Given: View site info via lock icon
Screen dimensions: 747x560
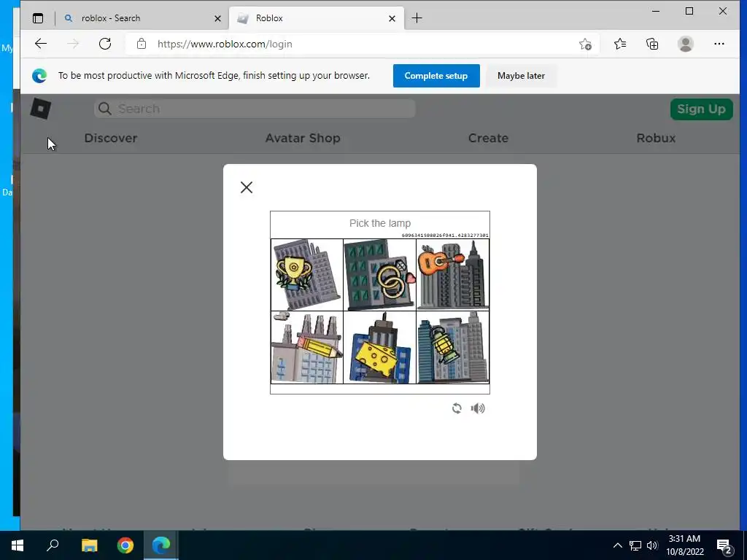Looking at the screenshot, I should click(x=142, y=44).
